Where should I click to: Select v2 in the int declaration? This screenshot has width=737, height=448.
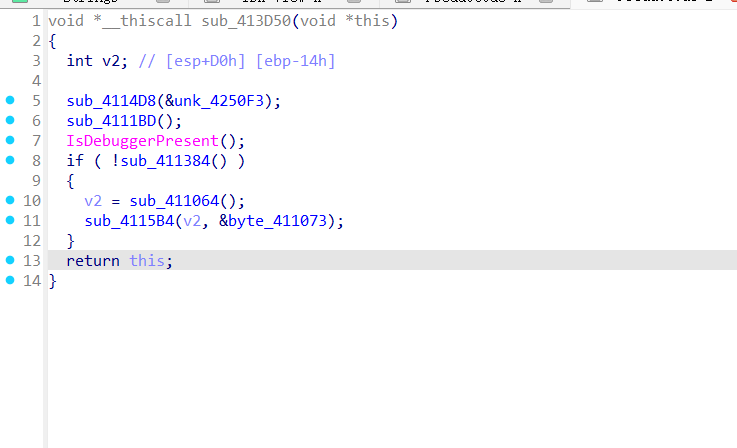pyautogui.click(x=111, y=61)
